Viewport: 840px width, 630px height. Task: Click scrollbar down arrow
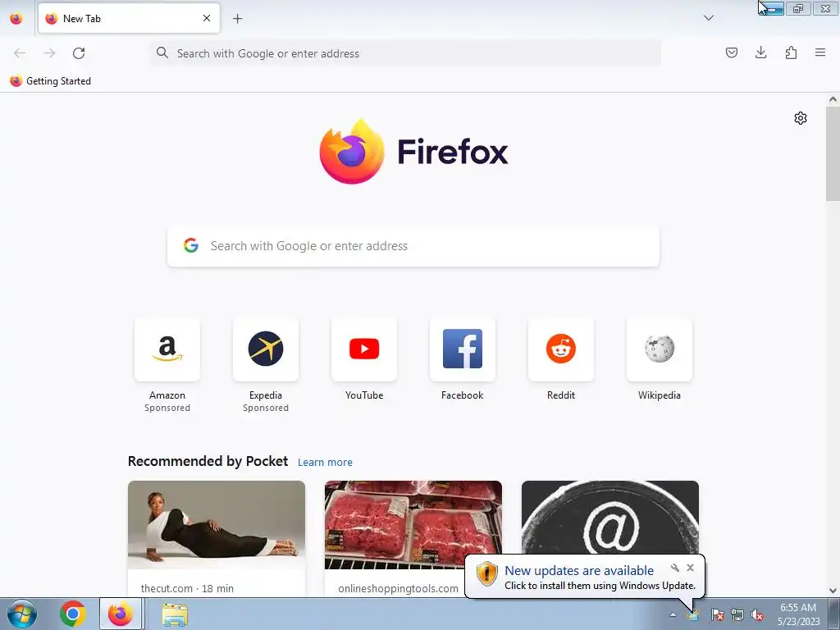[x=833, y=591]
